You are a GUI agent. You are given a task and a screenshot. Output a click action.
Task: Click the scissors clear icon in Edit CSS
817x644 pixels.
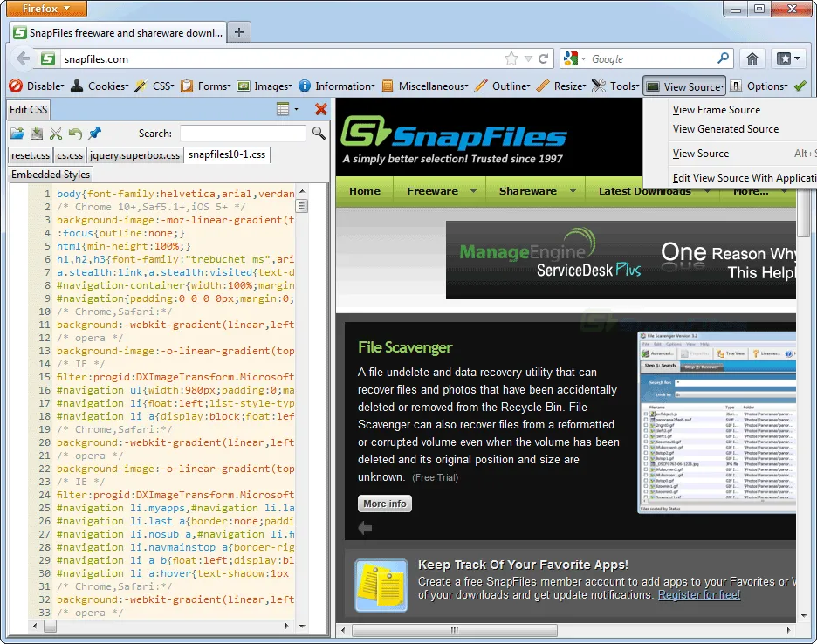tap(56, 134)
